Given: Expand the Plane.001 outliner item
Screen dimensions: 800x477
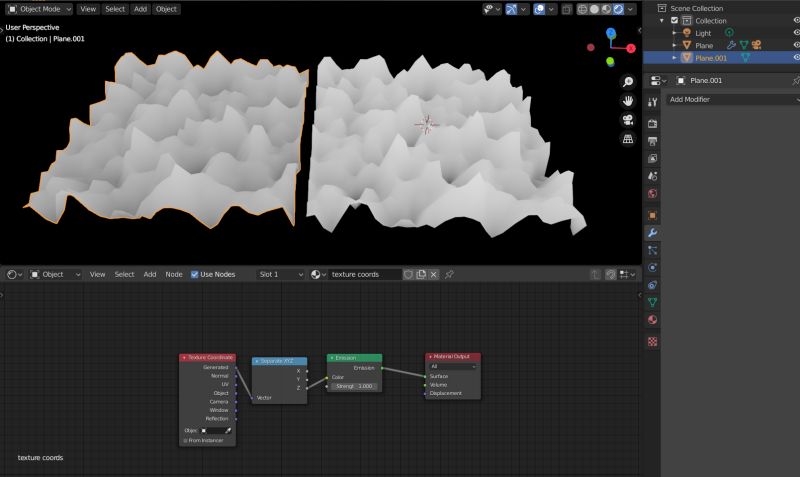Looking at the screenshot, I should (674, 58).
